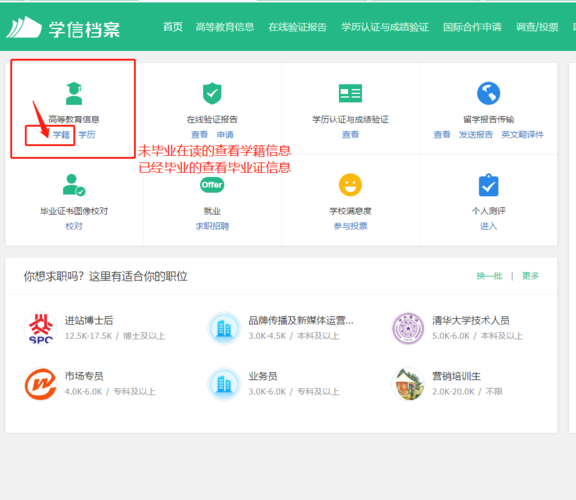
Task: Click the building icon beside 品牌传播及新媒体运营
Action: 224,328
